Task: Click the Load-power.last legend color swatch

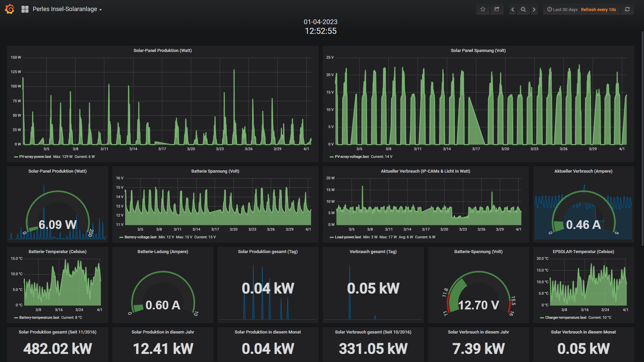Action: [332, 237]
